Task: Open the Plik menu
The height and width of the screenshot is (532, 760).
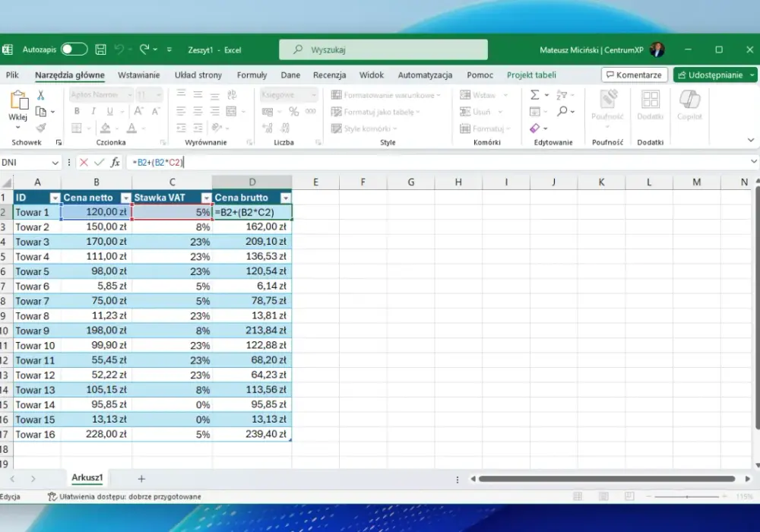Action: 12,75
